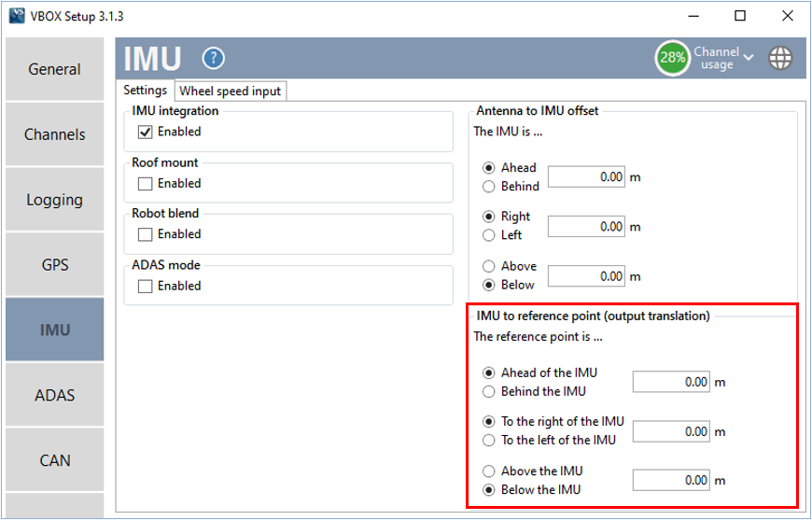Click the VBOX Setup app icon in title bar

coord(16,16)
